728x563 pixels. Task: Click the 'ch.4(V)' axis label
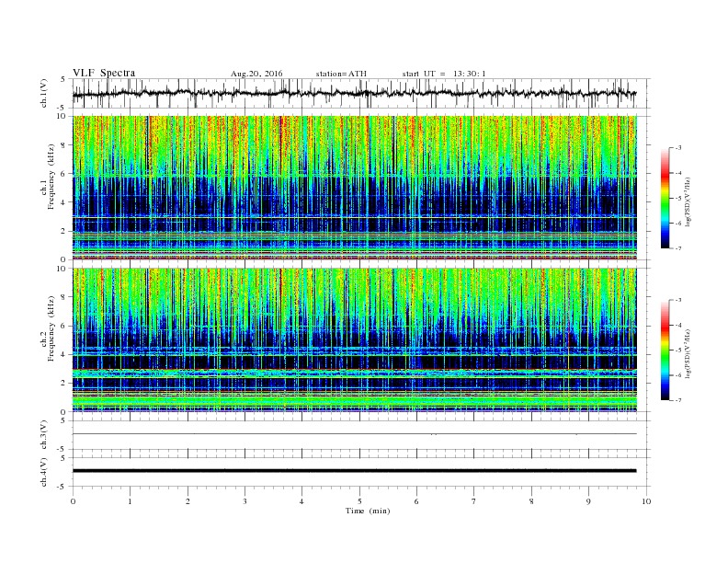44,472
